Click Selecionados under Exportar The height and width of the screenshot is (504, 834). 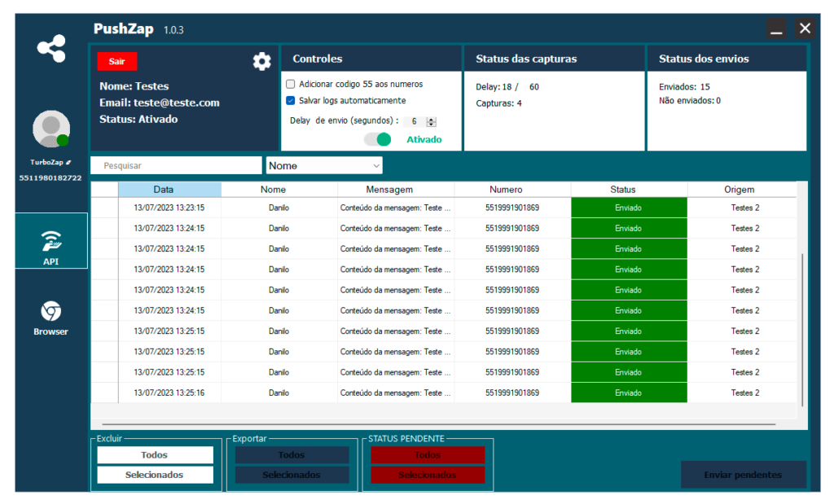[292, 475]
